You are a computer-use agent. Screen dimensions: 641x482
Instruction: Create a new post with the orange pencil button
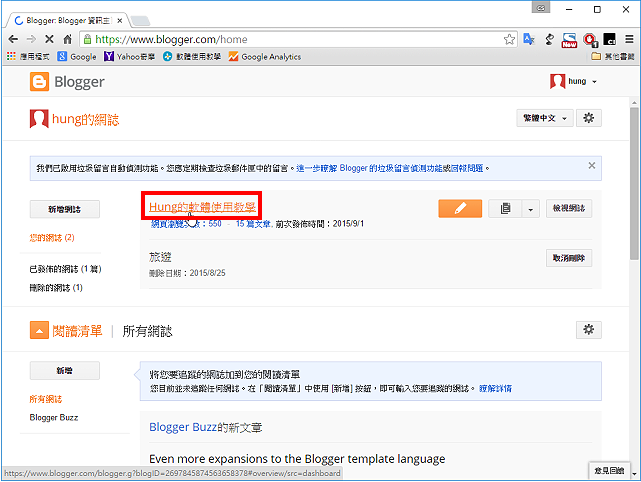point(460,208)
